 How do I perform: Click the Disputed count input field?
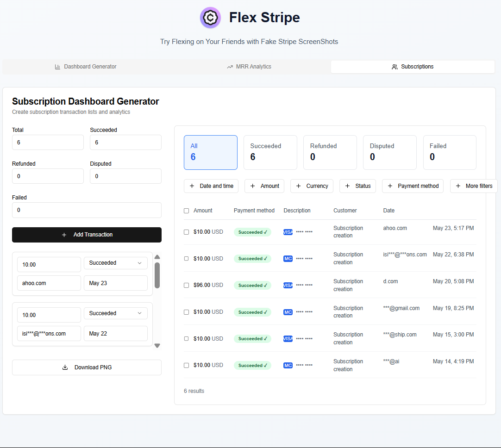tap(125, 176)
